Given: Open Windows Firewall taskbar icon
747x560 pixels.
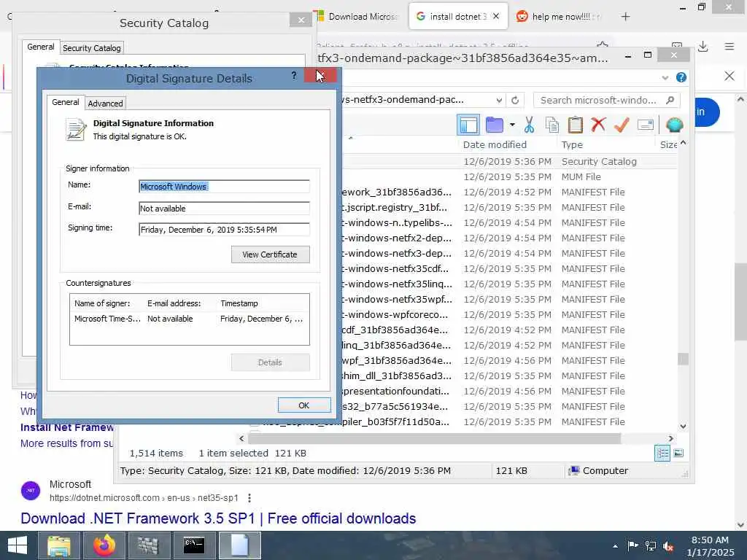Looking at the screenshot, I should pyautogui.click(x=148, y=545).
